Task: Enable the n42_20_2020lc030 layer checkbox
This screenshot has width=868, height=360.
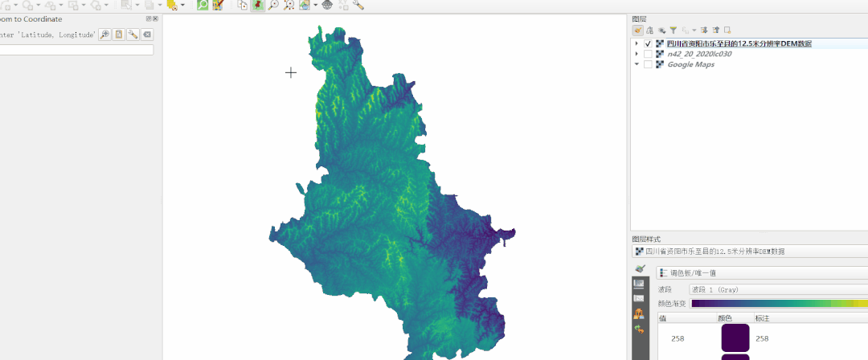Action: click(648, 55)
